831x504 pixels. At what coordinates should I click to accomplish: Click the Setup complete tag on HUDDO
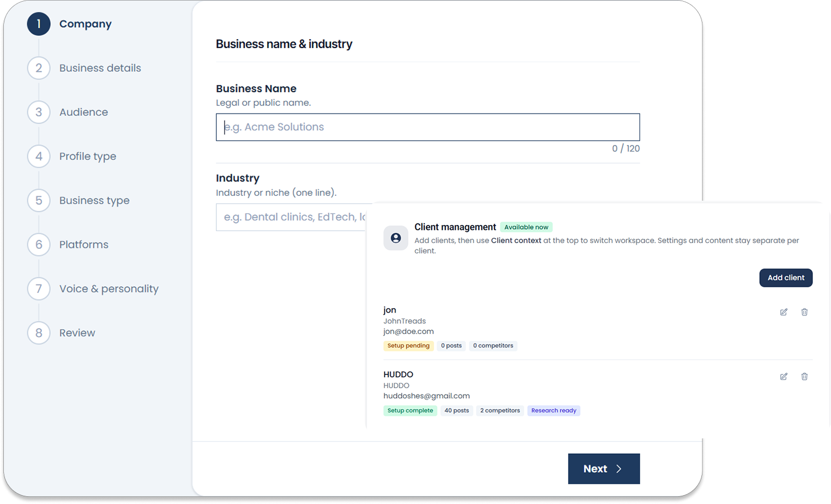tap(410, 411)
